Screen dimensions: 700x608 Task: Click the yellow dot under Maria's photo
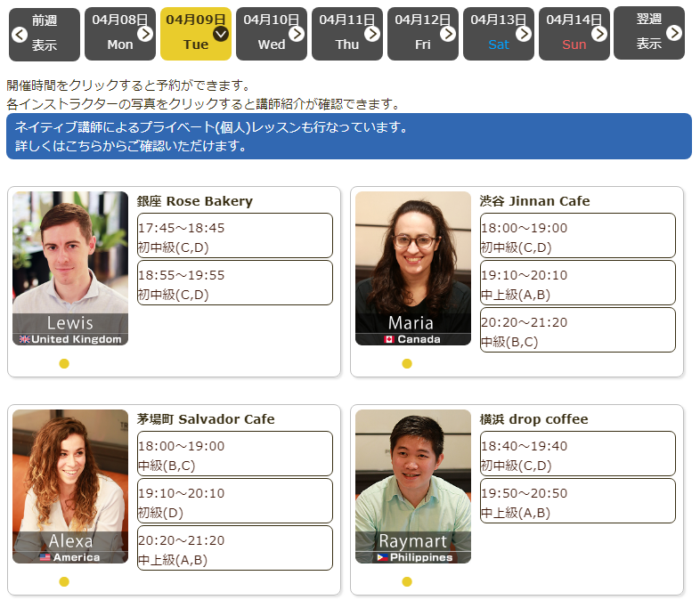407,363
